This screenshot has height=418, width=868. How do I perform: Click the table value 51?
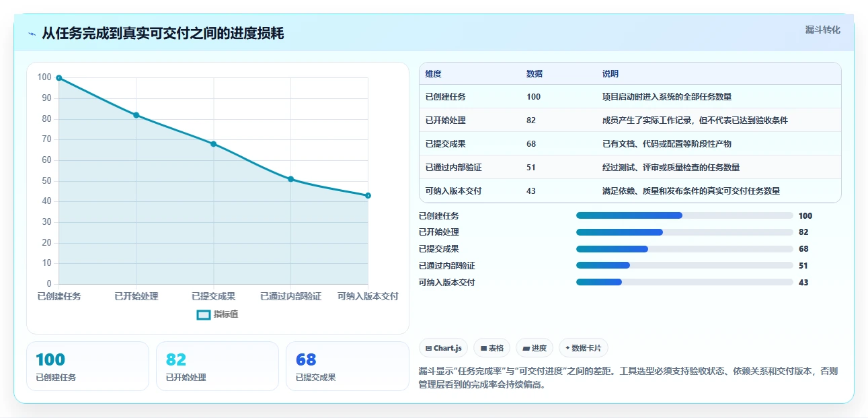[531, 168]
